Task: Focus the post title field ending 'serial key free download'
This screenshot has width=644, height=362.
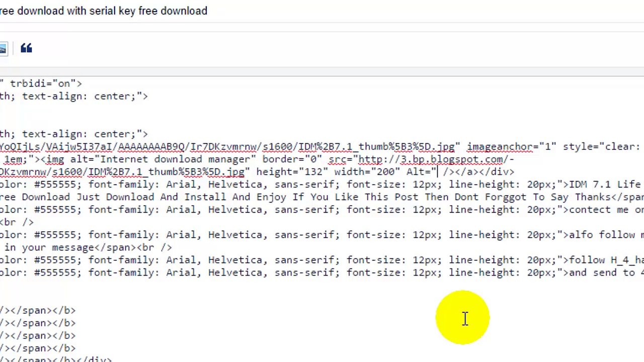Action: [322, 11]
